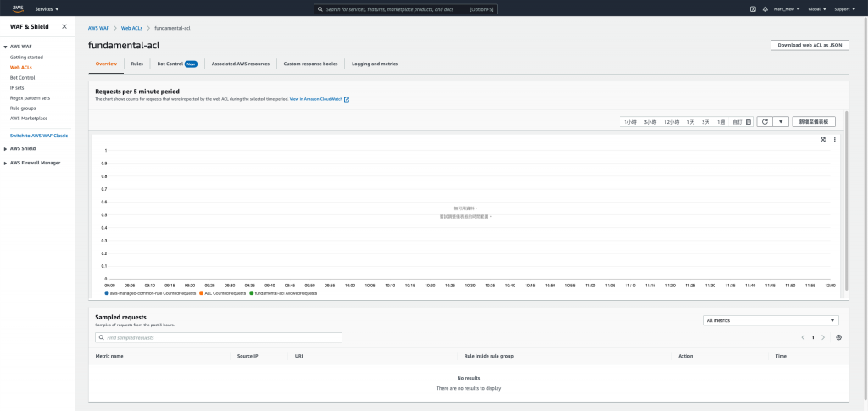Screen dimensions: 868x411
Task: Open the refresh interval dropdown arrow
Action: pos(781,122)
